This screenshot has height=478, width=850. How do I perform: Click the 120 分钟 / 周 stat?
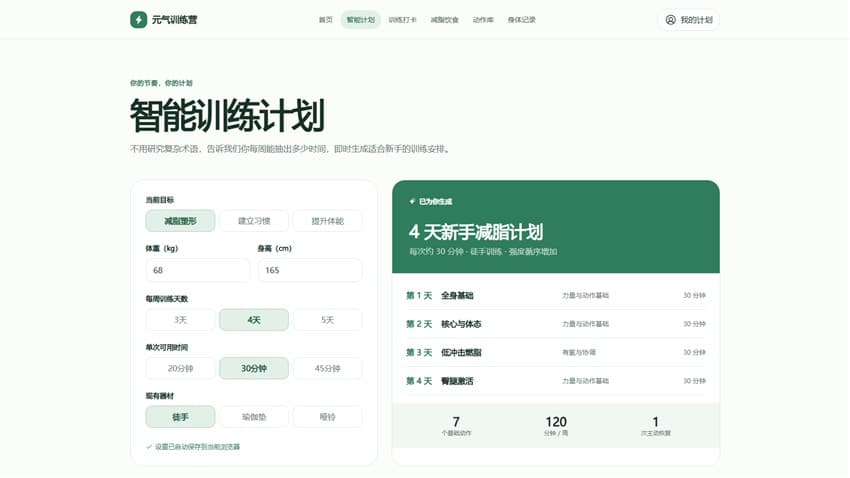coord(556,425)
